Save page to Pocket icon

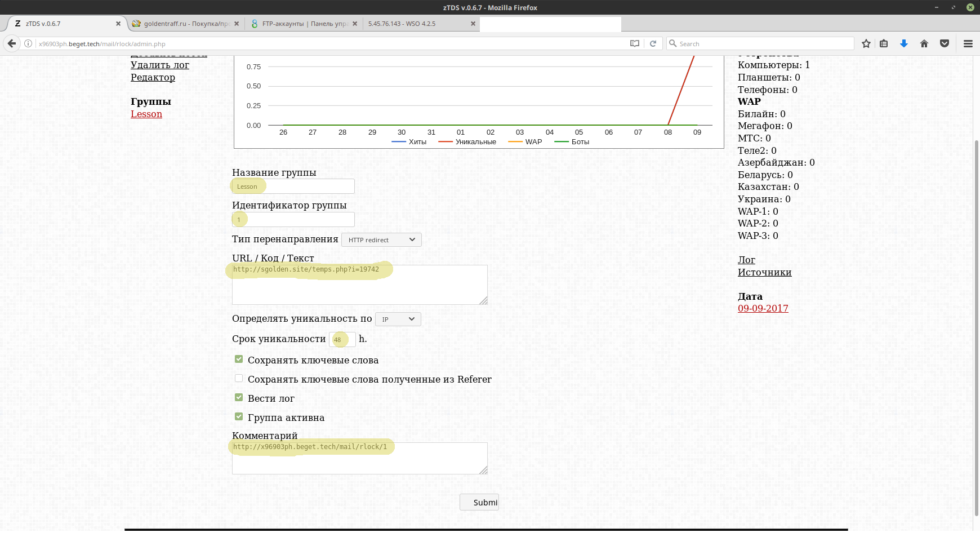[945, 43]
